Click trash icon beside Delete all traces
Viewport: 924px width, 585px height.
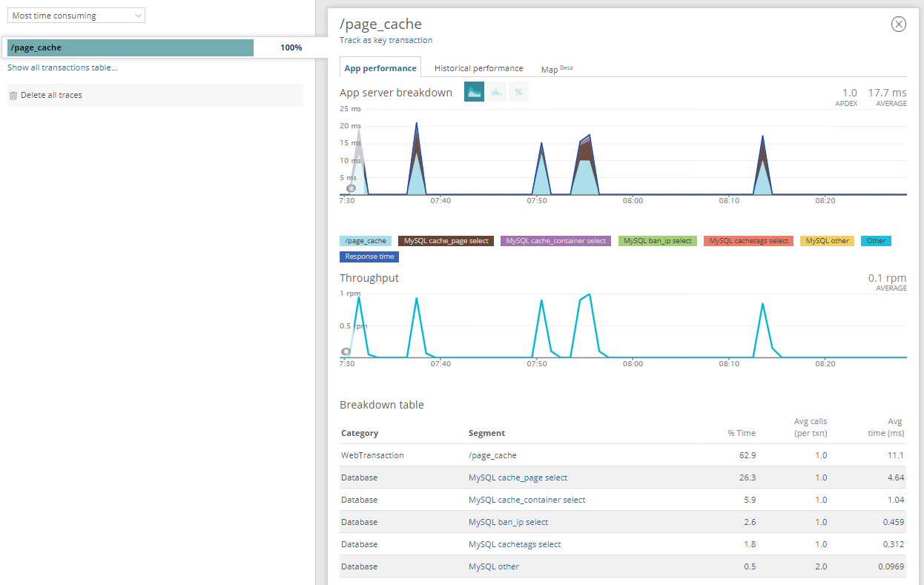(x=13, y=96)
